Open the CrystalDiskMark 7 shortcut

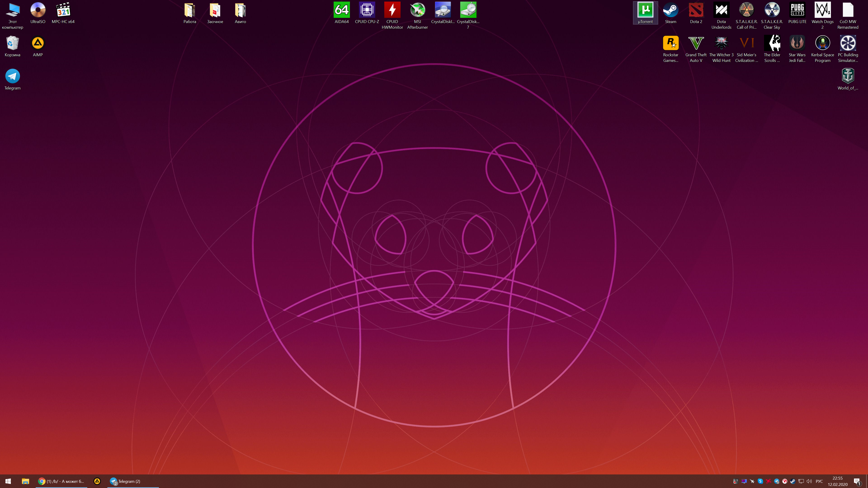coord(468,16)
